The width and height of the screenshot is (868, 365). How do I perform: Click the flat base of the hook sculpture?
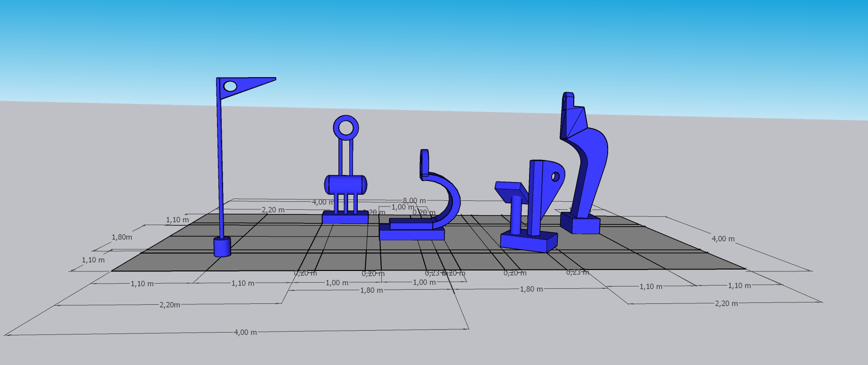[412, 234]
